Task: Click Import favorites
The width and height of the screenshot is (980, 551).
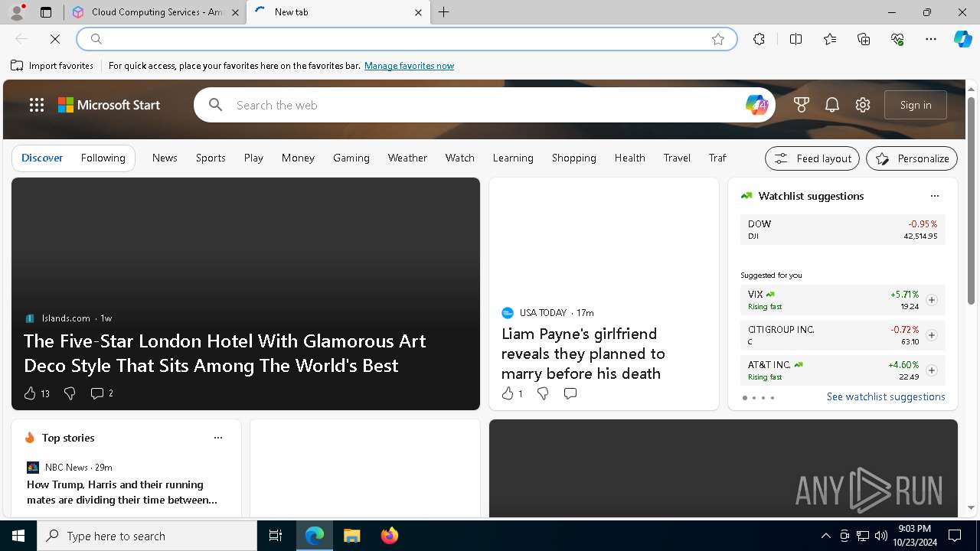Action: point(52,66)
